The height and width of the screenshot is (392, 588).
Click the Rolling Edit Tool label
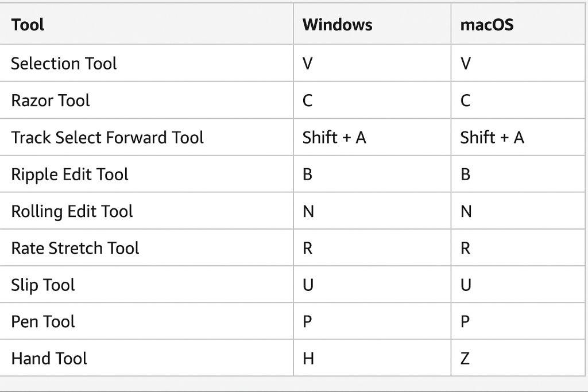point(72,211)
